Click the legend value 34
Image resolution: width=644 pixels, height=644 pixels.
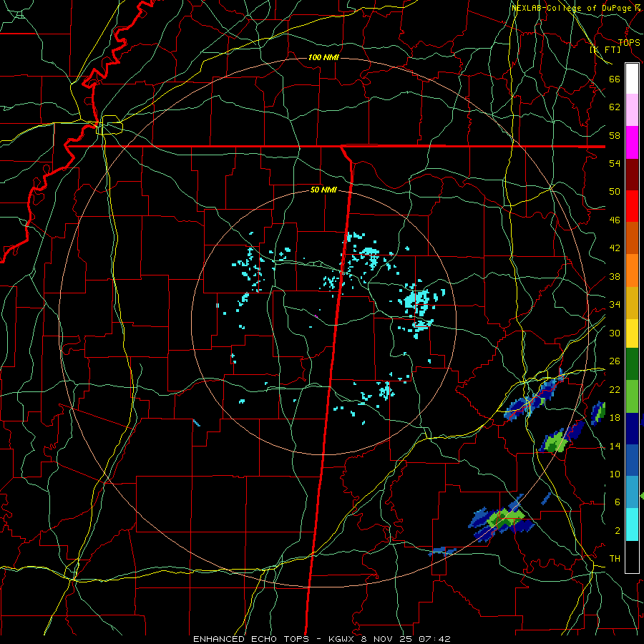pyautogui.click(x=615, y=305)
